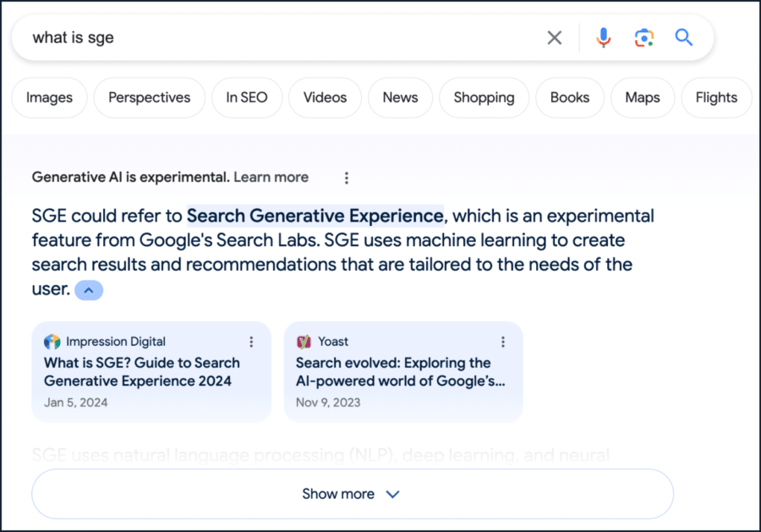Image resolution: width=761 pixels, height=532 pixels.
Task: Click 'Generative AI is experimental.' notice text
Action: [x=130, y=177]
